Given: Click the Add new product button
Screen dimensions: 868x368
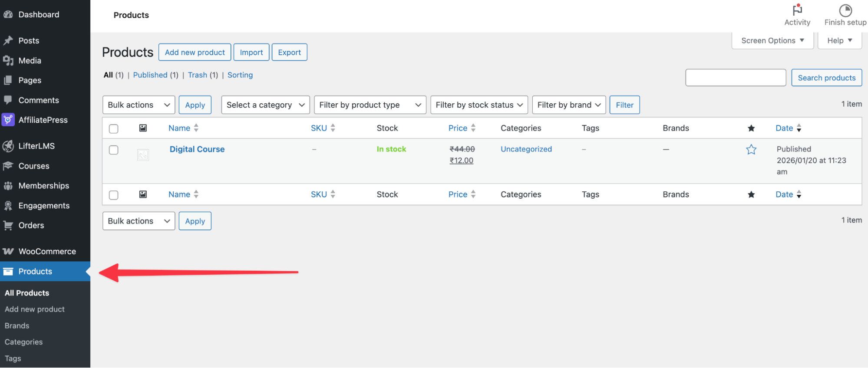Looking at the screenshot, I should [x=195, y=53].
